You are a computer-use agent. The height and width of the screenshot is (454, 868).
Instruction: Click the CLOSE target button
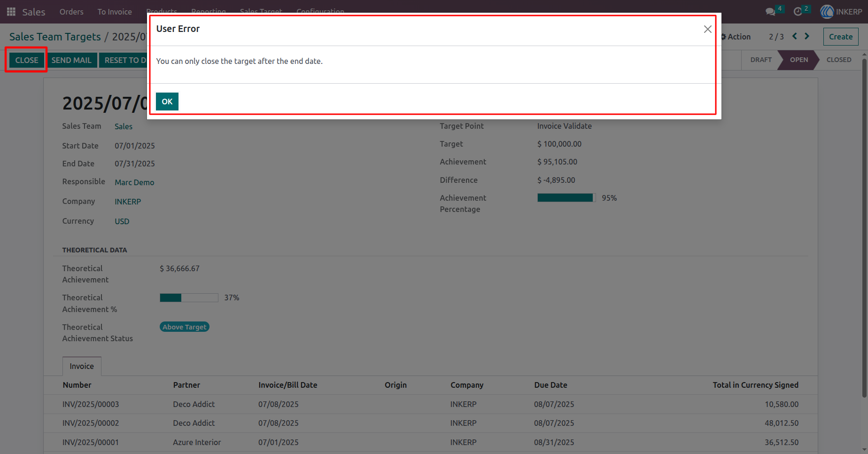[x=27, y=60]
